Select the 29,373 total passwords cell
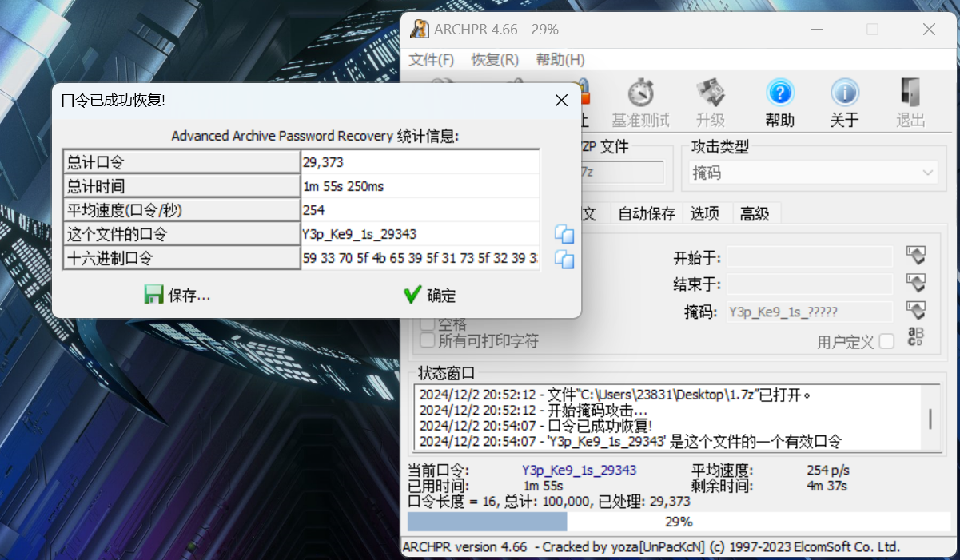The height and width of the screenshot is (560, 960). pos(420,162)
